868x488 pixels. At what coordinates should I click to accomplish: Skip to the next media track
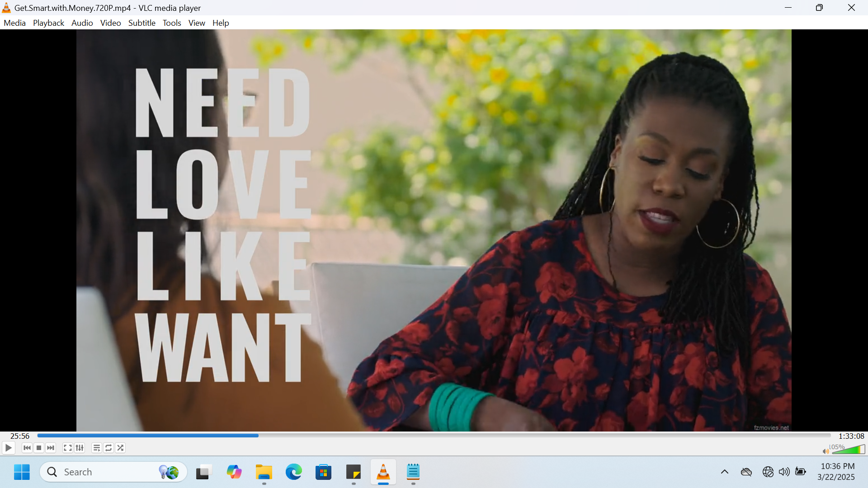[51, 448]
